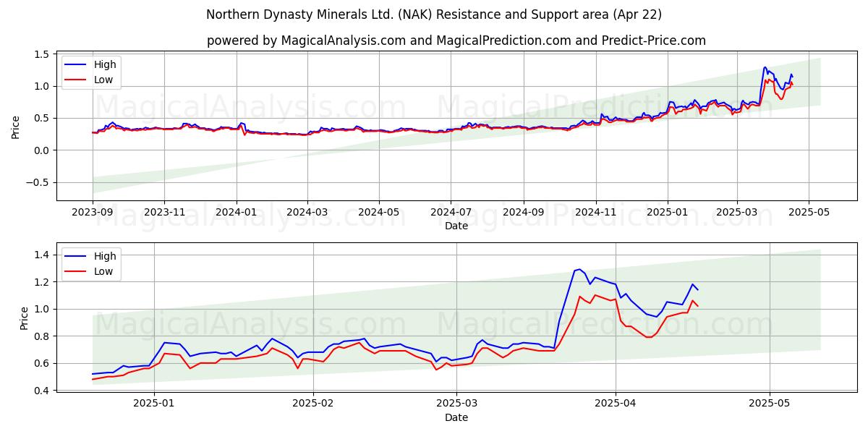This screenshot has height=434, width=868.
Task: Click the 2023-09 x-axis label in top chart
Action: 93,213
